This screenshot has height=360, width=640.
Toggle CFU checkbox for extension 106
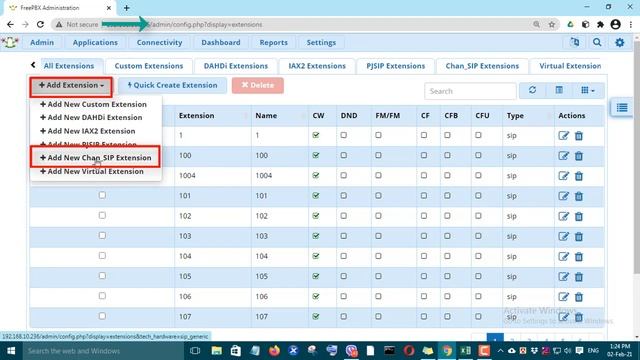click(478, 296)
